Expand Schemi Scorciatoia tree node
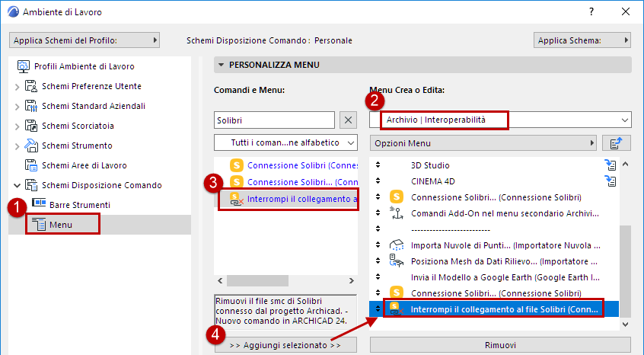This screenshot has width=644, height=355. (x=17, y=126)
